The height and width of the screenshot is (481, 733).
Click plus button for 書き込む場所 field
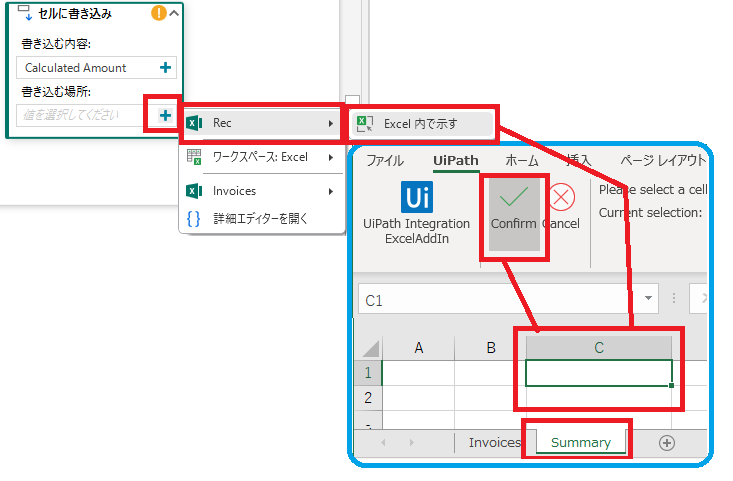(165, 115)
